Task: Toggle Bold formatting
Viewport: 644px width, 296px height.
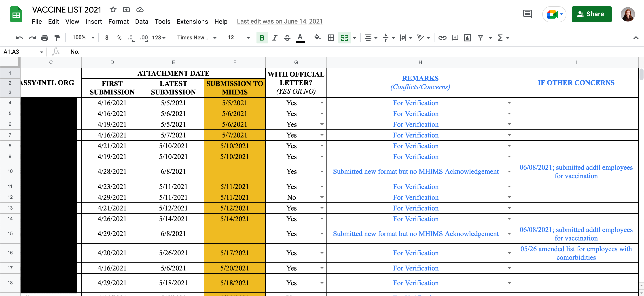Action: point(262,38)
